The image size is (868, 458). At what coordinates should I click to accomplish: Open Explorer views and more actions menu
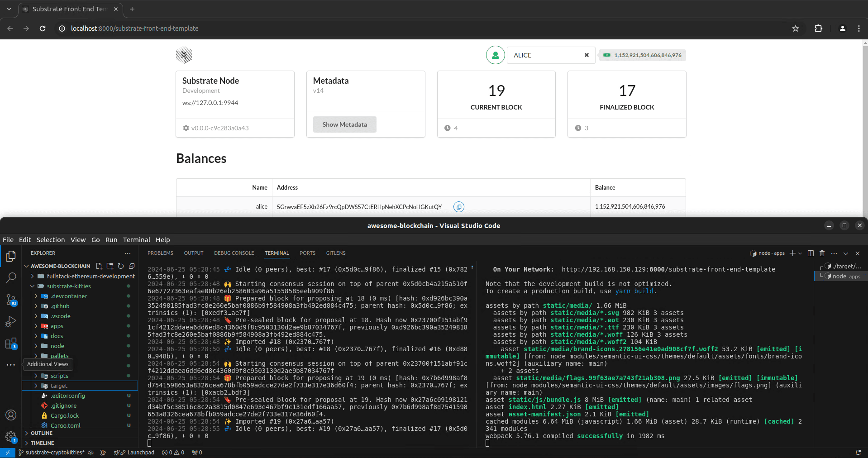tap(128, 253)
